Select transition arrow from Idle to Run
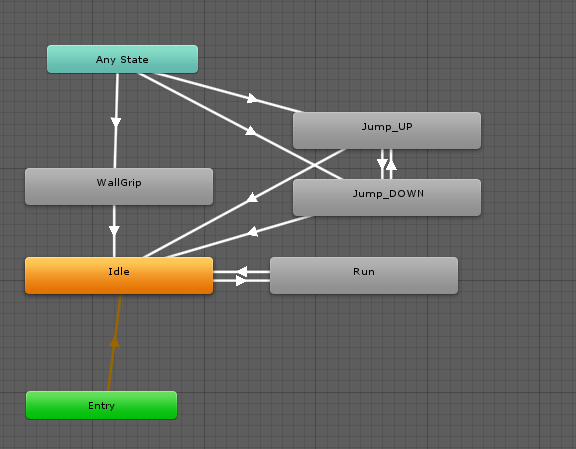Screen dimensions: 576x449 [x=241, y=281]
